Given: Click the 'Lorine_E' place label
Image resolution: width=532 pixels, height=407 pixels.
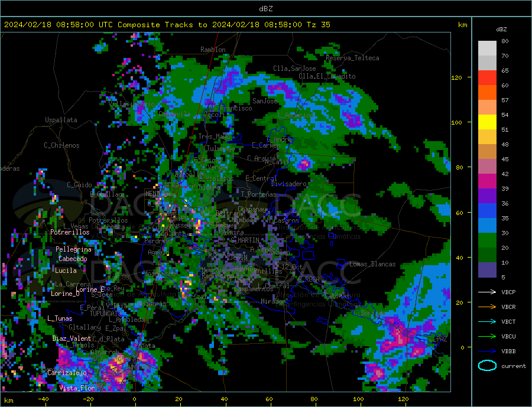Looking at the screenshot, I should click(90, 289).
